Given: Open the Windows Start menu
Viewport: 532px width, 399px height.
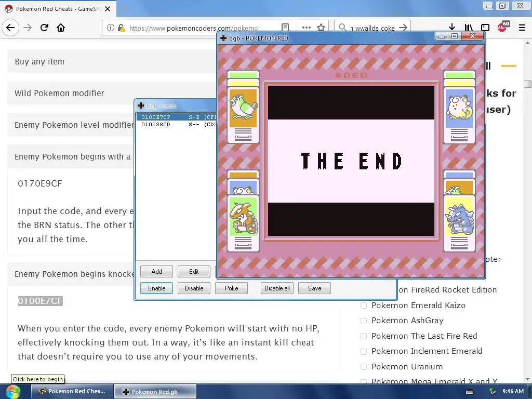Looking at the screenshot, I should pyautogui.click(x=12, y=392).
